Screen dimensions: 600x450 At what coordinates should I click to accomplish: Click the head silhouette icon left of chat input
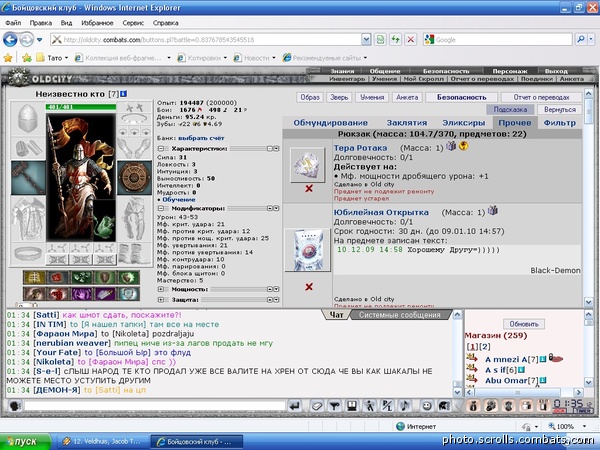click(x=15, y=406)
